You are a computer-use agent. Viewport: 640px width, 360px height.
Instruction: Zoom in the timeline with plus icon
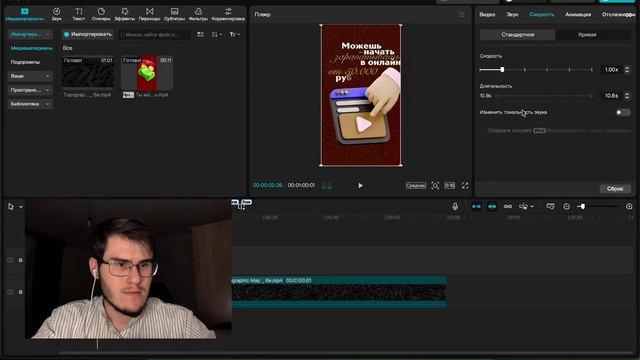pyautogui.click(x=629, y=207)
